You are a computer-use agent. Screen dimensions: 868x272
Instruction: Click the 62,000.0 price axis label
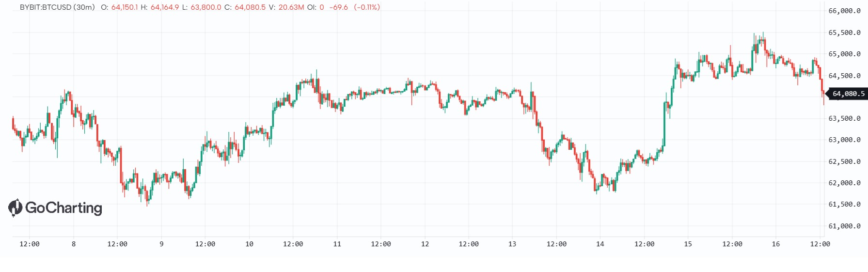pos(844,183)
